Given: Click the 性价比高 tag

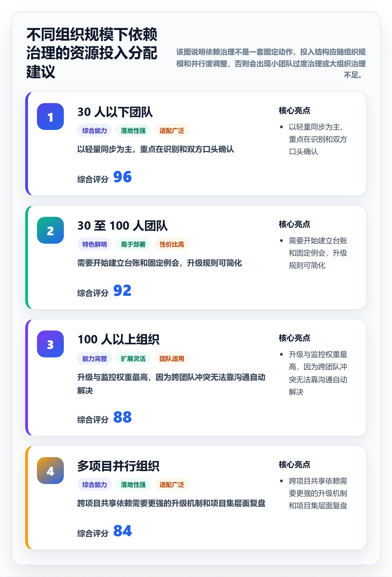Looking at the screenshot, I should point(172,244).
